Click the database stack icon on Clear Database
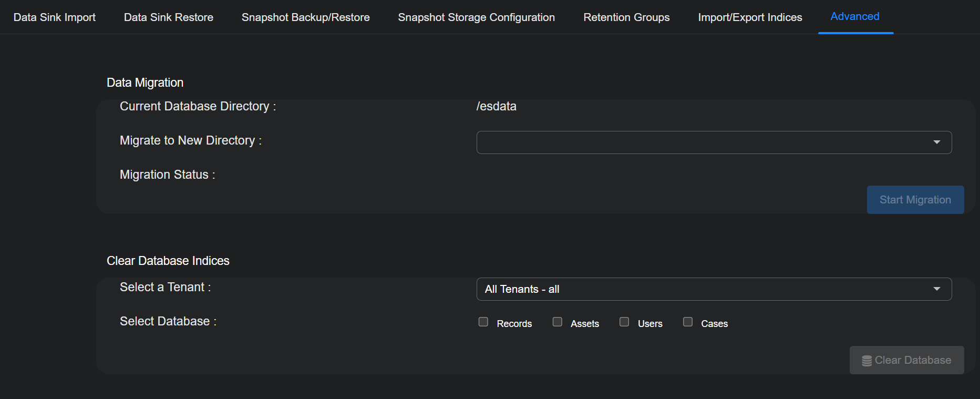The image size is (980, 399). point(866,361)
